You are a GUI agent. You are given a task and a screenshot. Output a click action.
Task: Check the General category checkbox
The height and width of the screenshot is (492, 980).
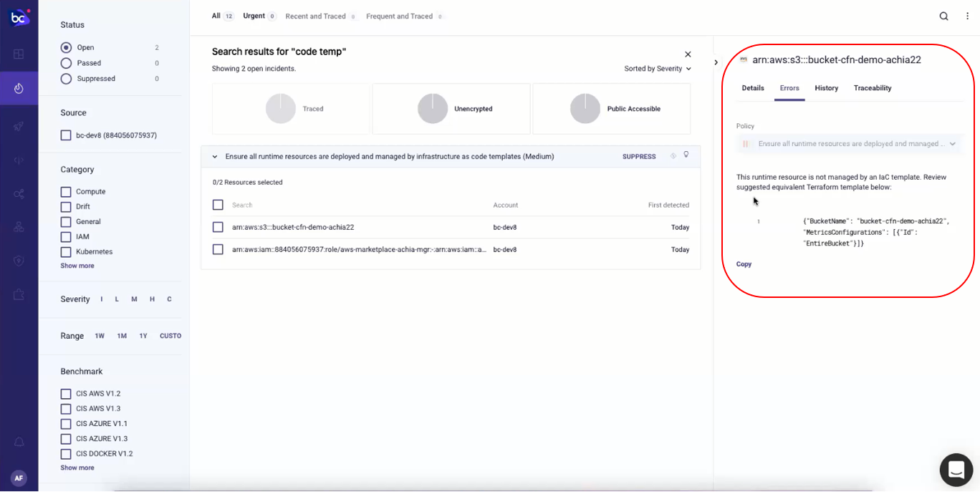66,222
